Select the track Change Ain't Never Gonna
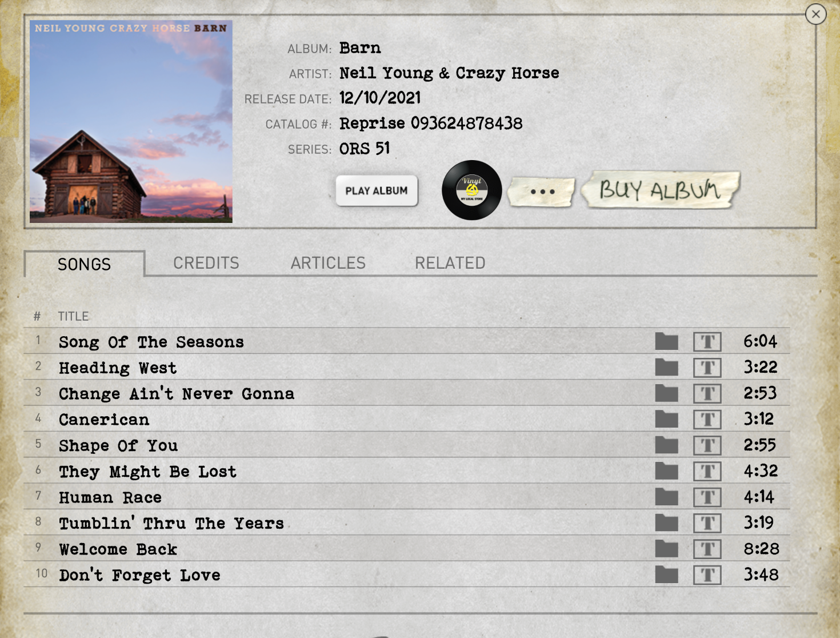840x638 pixels. click(177, 393)
